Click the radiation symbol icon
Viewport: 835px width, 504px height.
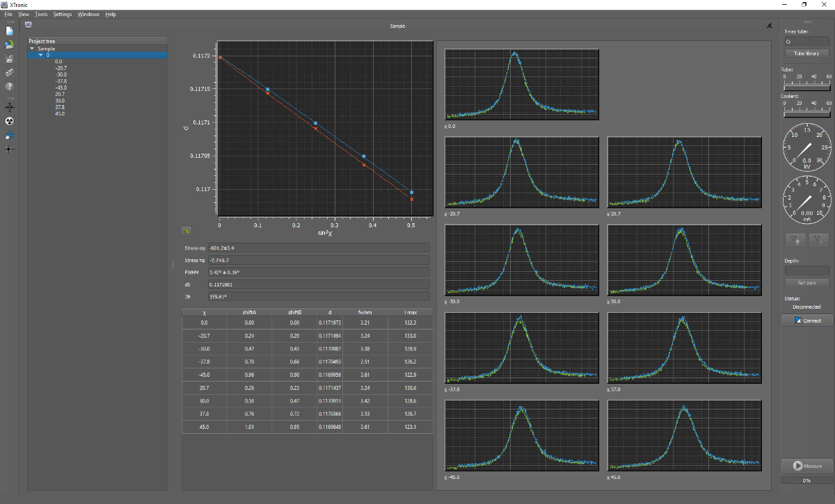click(x=10, y=121)
